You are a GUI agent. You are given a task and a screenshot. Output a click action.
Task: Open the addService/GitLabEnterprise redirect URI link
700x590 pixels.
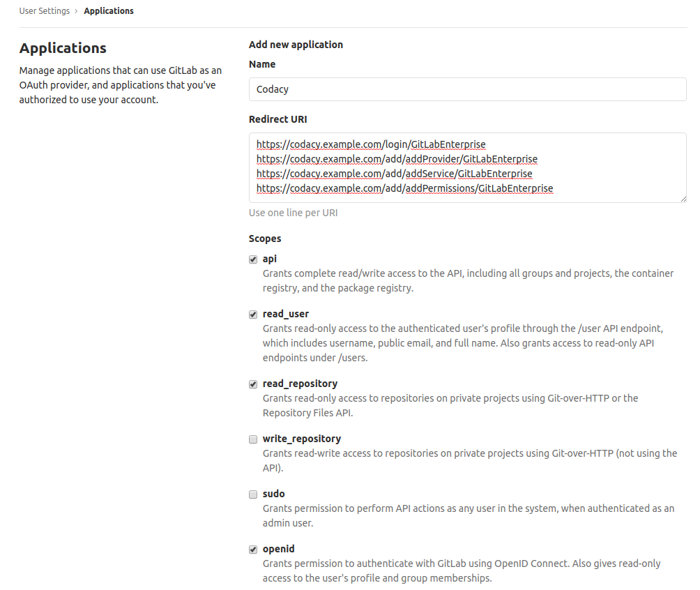coord(393,174)
